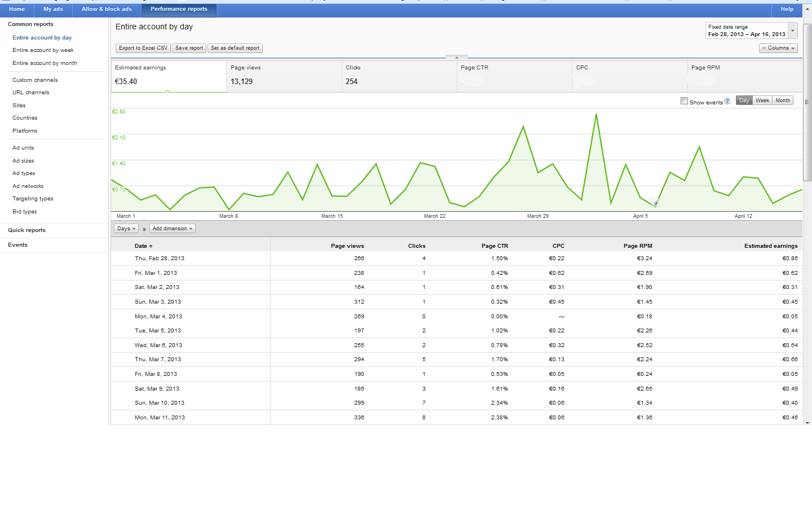The image size is (812, 508).
Task: Expand the Events section
Action: pyautogui.click(x=17, y=245)
